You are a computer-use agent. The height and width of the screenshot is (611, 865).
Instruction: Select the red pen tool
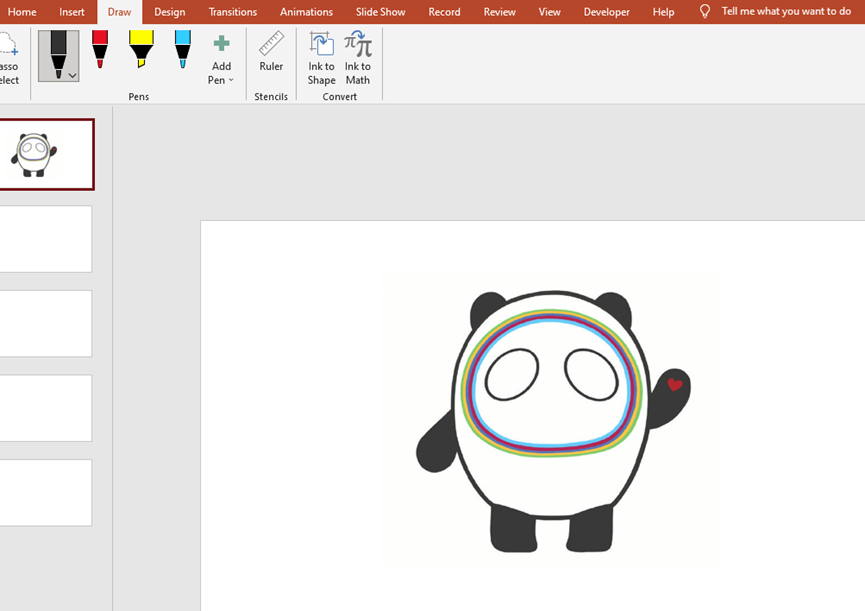[100, 50]
